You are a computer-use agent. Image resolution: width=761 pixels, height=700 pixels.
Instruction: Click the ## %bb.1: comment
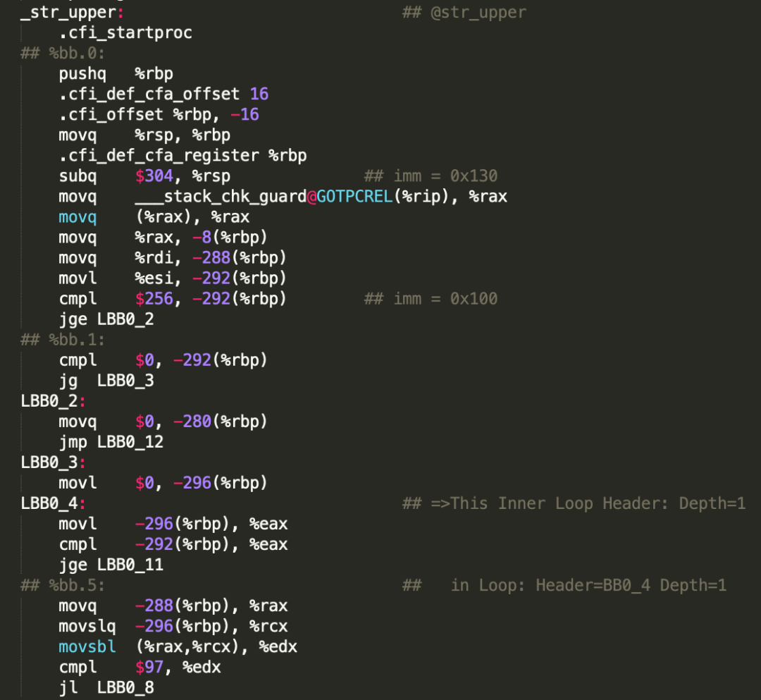click(63, 340)
